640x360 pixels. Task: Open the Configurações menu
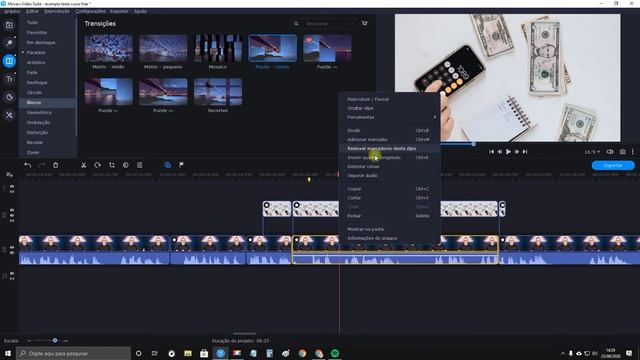coord(91,11)
